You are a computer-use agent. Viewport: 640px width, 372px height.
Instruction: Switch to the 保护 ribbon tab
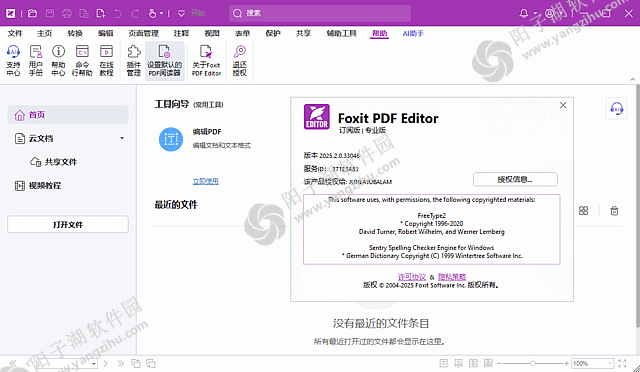(x=273, y=33)
